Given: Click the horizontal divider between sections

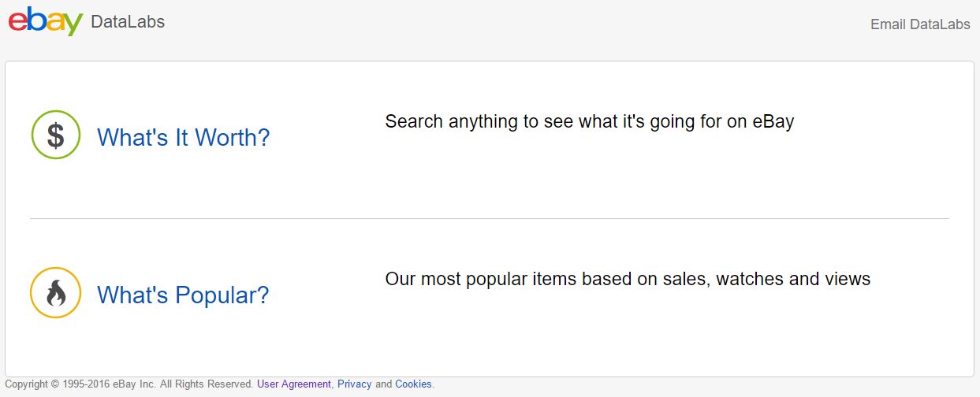Looking at the screenshot, I should [490, 218].
